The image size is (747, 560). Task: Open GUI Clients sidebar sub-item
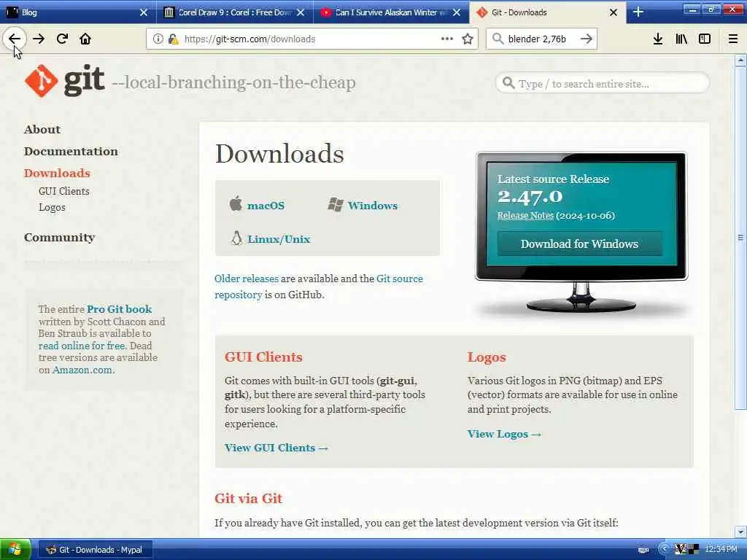[x=64, y=192]
